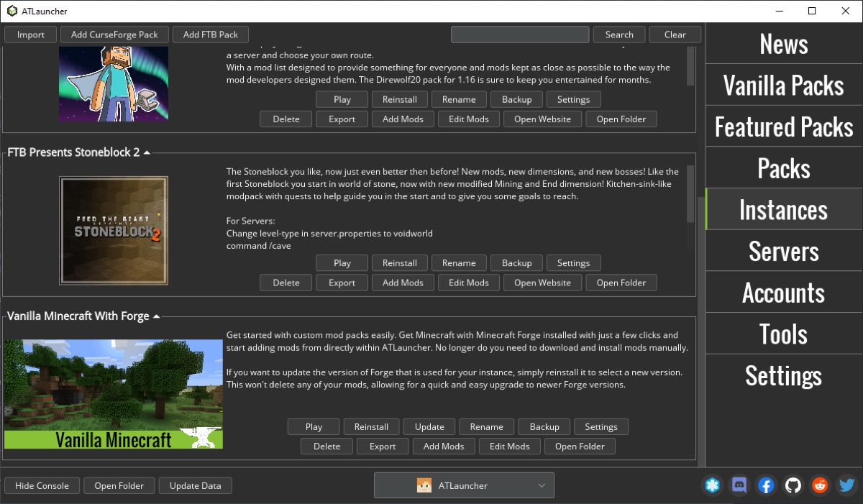The width and height of the screenshot is (863, 504).
Task: Reinstall the Stoneblock 2 instance
Action: pyautogui.click(x=400, y=263)
